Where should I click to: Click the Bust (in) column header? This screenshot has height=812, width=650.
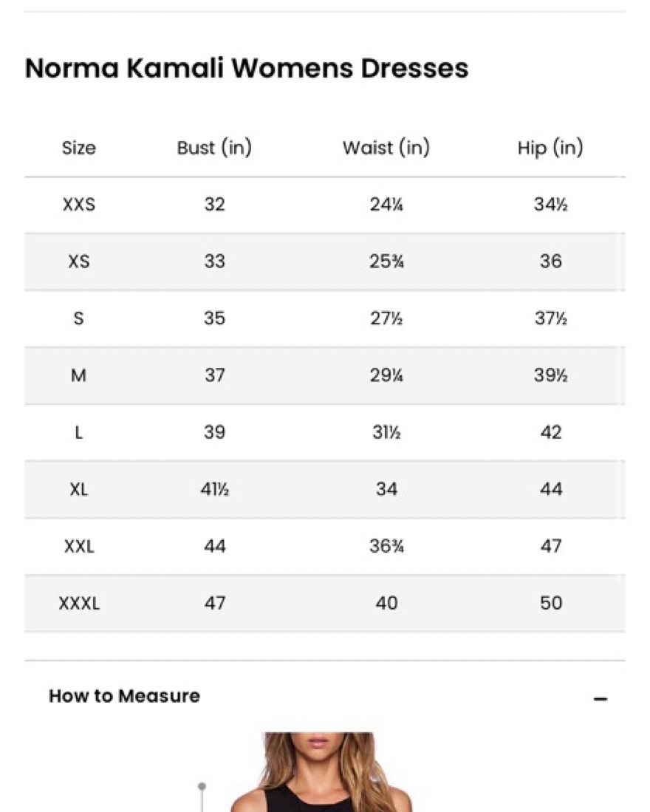[214, 148]
